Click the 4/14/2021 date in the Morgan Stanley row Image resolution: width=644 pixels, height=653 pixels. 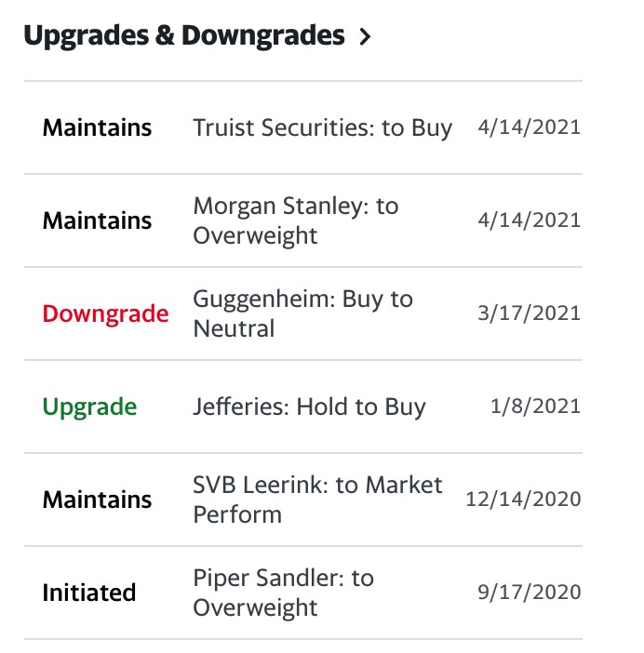[529, 220]
